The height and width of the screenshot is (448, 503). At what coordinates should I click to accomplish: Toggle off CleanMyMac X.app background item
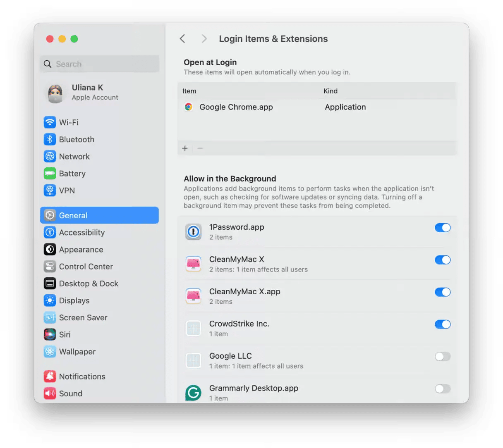point(442,292)
